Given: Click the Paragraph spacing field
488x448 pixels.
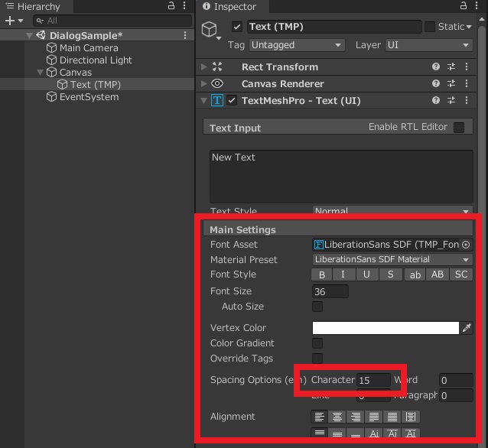Looking at the screenshot, I should (x=456, y=395).
